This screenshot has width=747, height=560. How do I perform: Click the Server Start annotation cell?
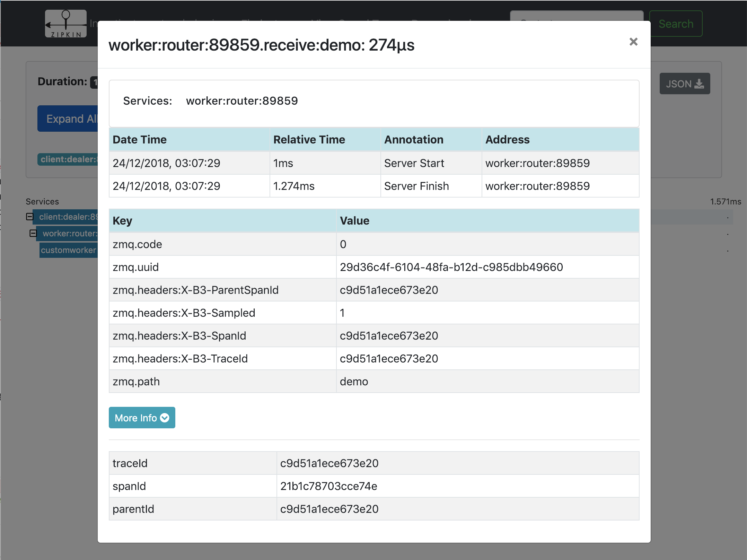tap(431, 163)
